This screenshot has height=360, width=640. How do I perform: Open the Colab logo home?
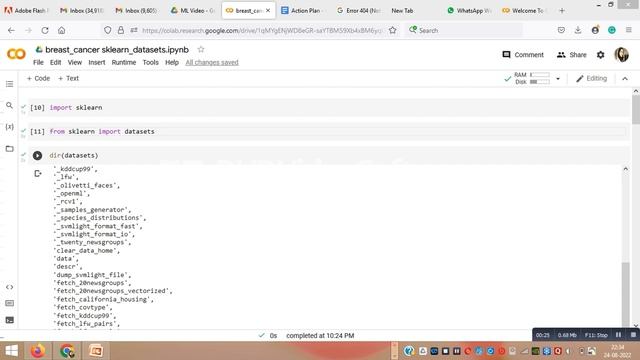point(16,54)
